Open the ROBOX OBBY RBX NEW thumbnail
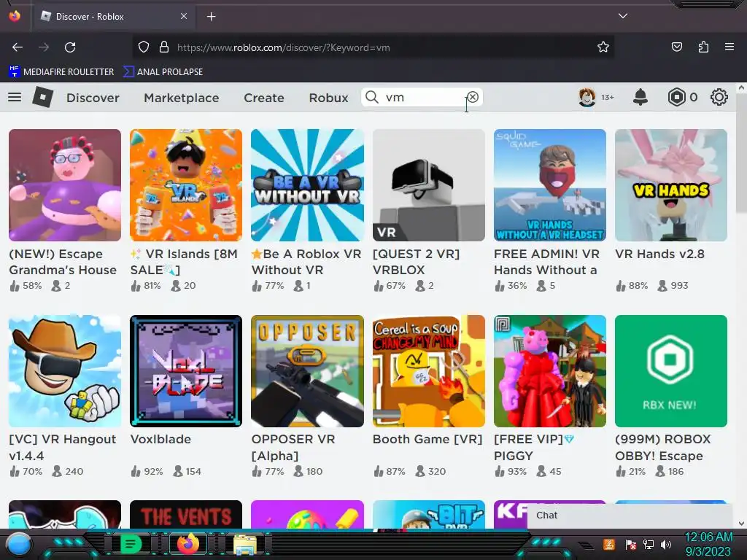This screenshot has height=560, width=747. [671, 371]
